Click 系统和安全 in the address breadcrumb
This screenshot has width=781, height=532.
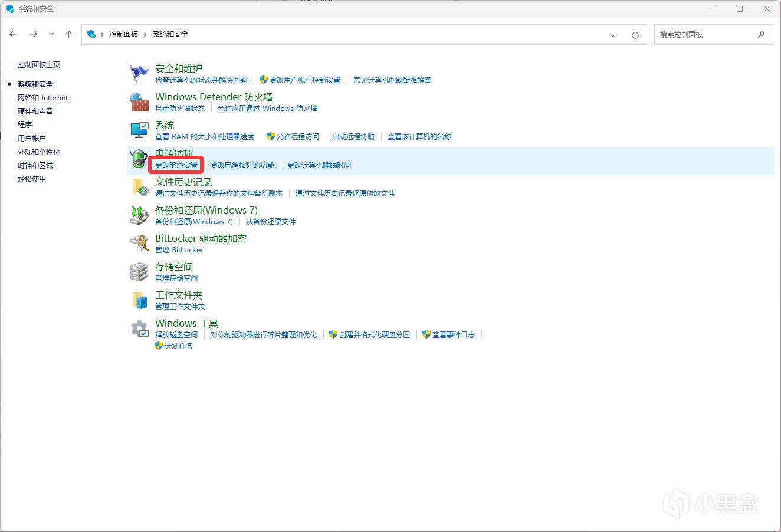(x=170, y=34)
